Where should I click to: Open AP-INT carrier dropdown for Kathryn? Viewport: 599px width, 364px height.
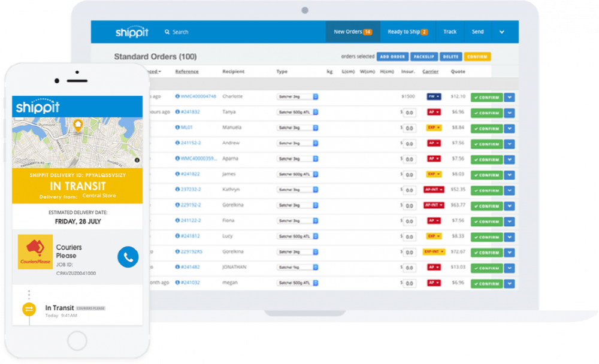(434, 190)
